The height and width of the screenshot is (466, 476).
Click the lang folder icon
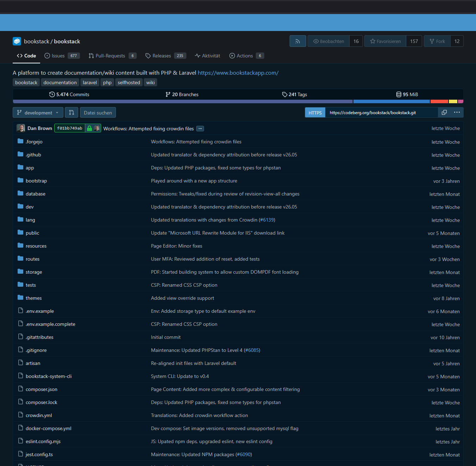coord(20,219)
